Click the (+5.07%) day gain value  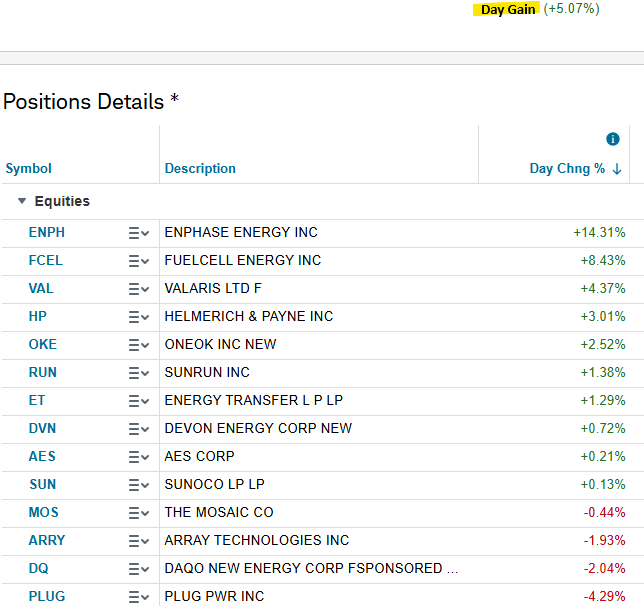point(571,9)
